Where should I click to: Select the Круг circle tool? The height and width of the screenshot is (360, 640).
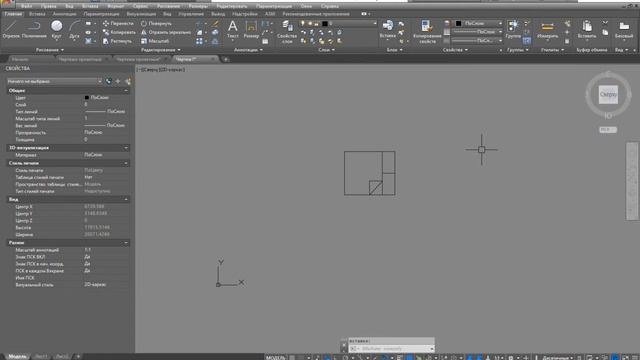57,29
